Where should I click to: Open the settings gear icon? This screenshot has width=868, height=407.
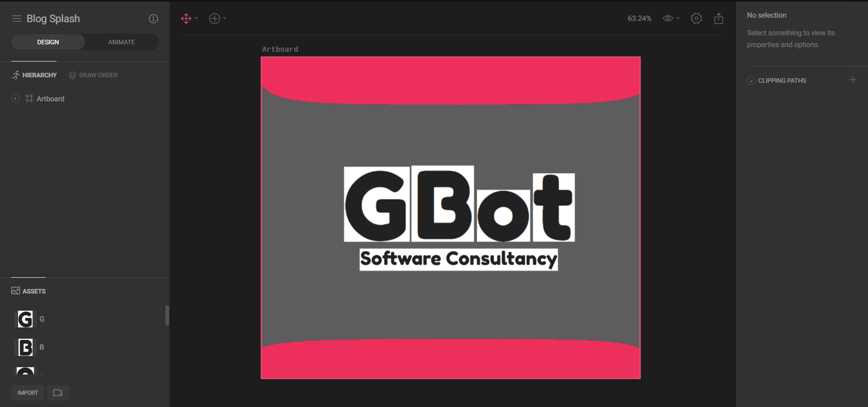(x=696, y=19)
